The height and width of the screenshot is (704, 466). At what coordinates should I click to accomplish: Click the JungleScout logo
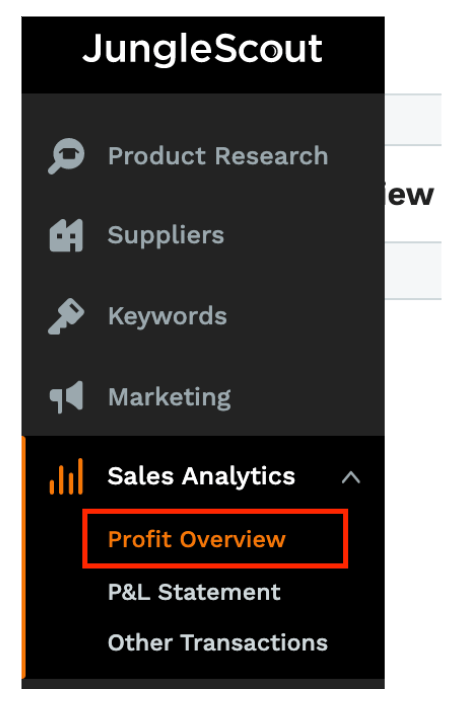pos(202,49)
